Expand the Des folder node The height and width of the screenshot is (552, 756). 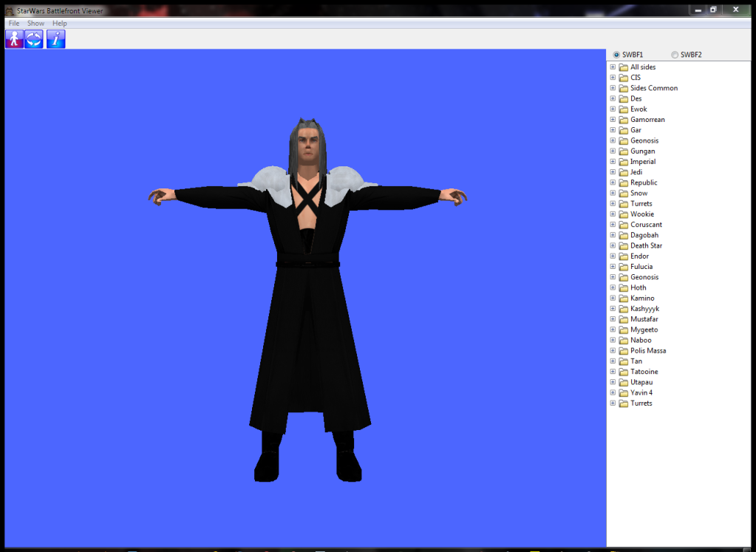coord(613,98)
